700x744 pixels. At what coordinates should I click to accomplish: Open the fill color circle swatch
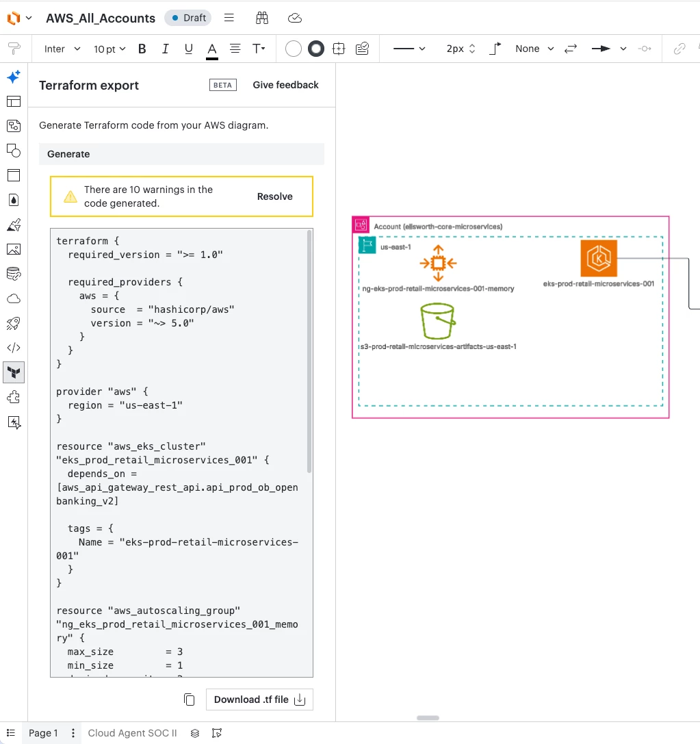[293, 49]
